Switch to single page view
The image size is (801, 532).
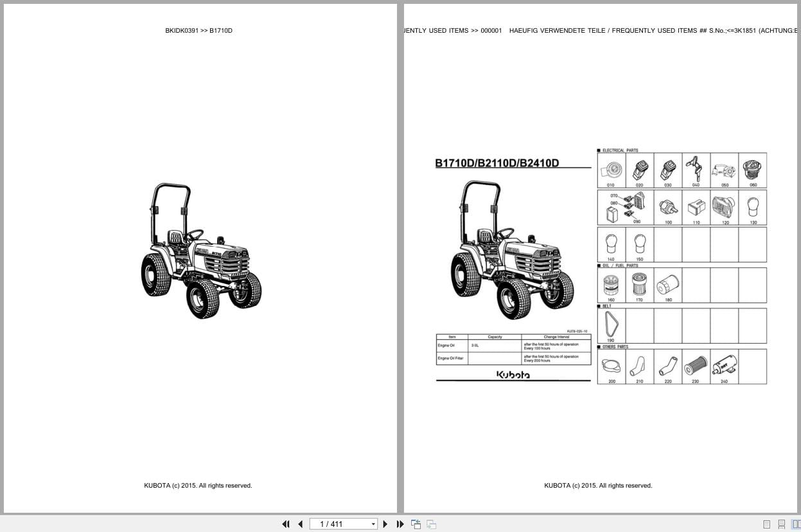tap(766, 524)
